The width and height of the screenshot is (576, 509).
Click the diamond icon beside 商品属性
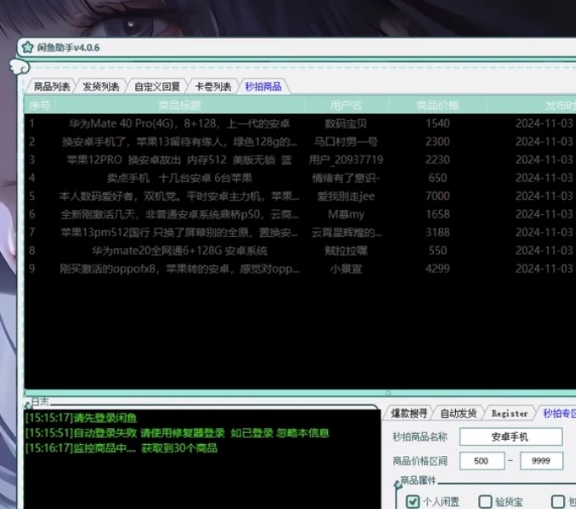click(398, 485)
